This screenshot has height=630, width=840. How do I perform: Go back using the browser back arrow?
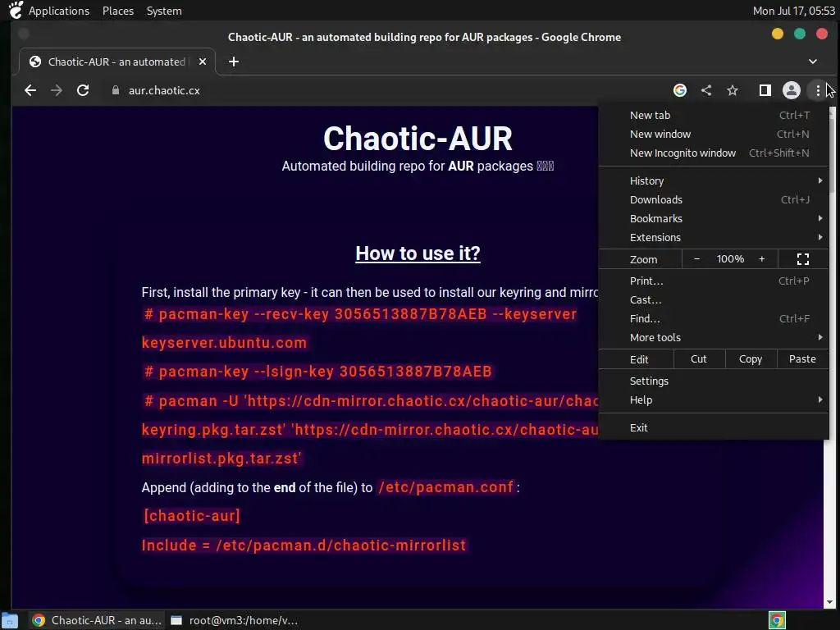tap(30, 90)
